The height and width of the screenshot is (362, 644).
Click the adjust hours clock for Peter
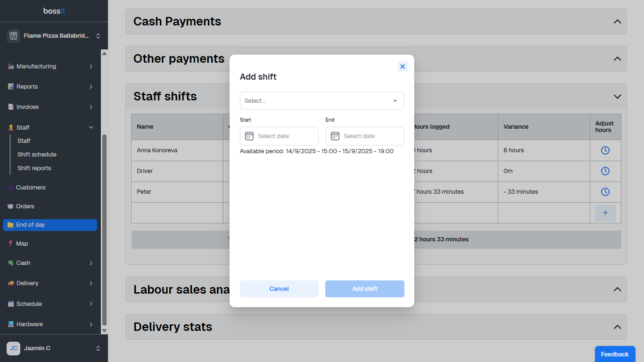605,192
